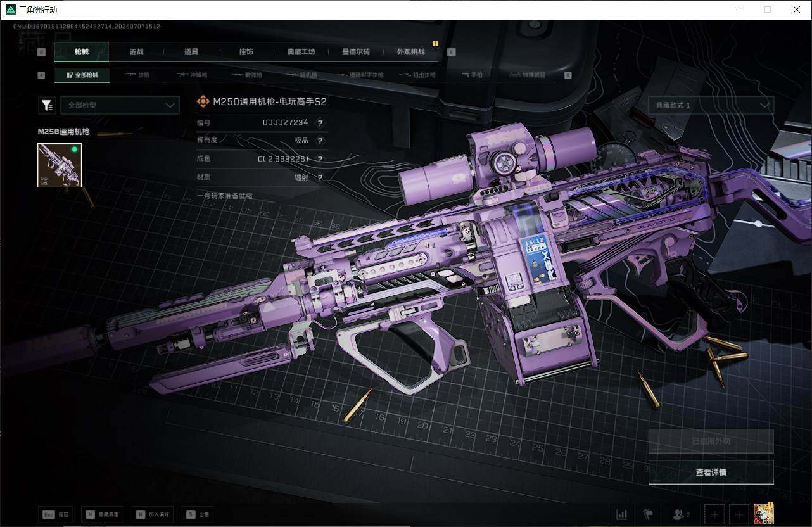Screen dimensions: 812x527
Task: Open the 典藏款式 1 dropdown
Action: click(711, 105)
